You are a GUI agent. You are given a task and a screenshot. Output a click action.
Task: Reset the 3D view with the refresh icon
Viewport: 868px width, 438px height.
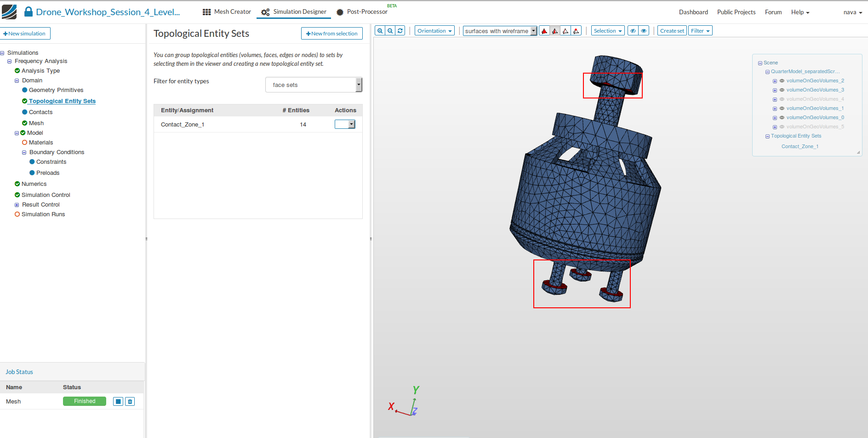400,31
